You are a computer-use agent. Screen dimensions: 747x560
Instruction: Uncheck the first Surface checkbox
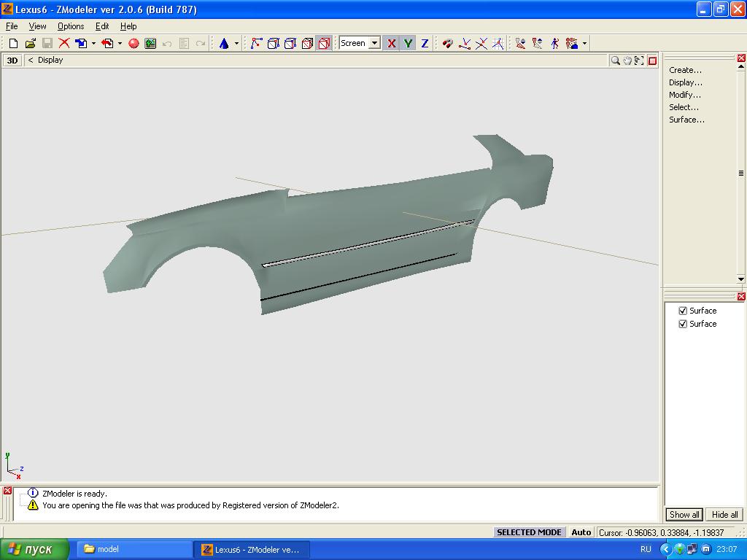coord(683,311)
